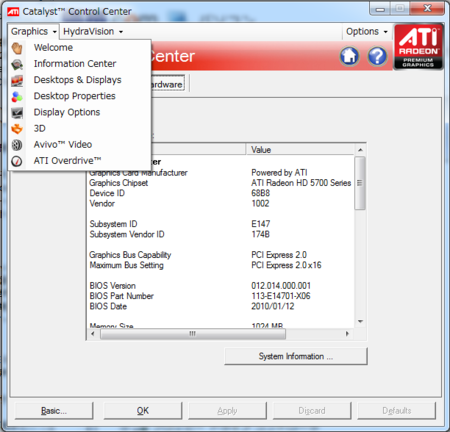This screenshot has height=432, width=450.
Task: Click the horizontal scrollbar thumb
Action: (x=193, y=334)
